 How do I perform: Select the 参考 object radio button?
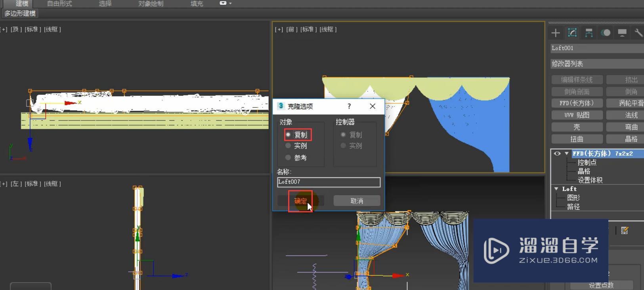288,158
